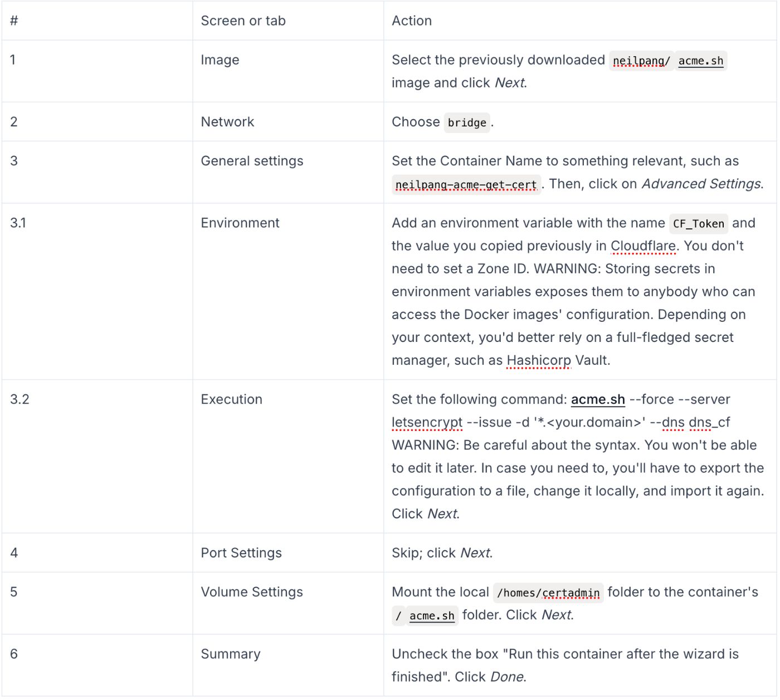Screen dimensions: 780x700
Task: Click the CF_Token variable name
Action: 698,224
